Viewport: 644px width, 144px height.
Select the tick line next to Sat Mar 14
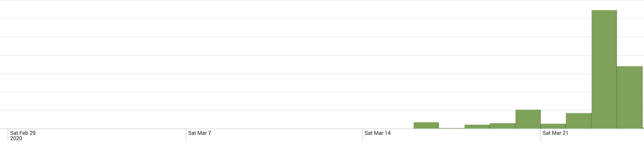pos(362,135)
